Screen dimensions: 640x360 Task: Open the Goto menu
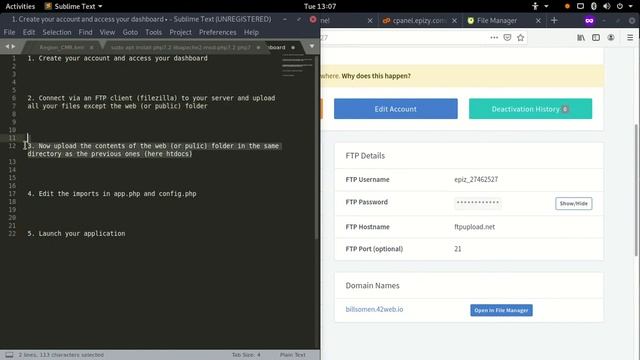click(x=130, y=32)
